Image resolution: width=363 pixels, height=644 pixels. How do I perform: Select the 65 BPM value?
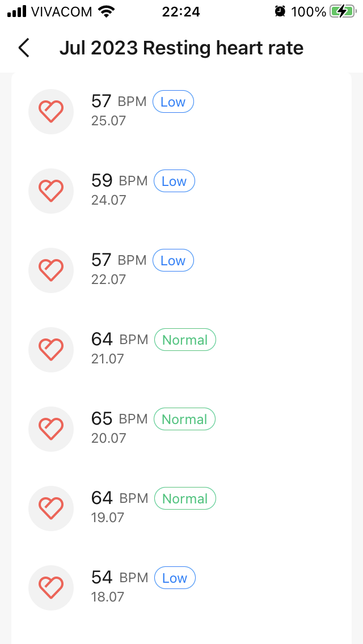click(102, 419)
